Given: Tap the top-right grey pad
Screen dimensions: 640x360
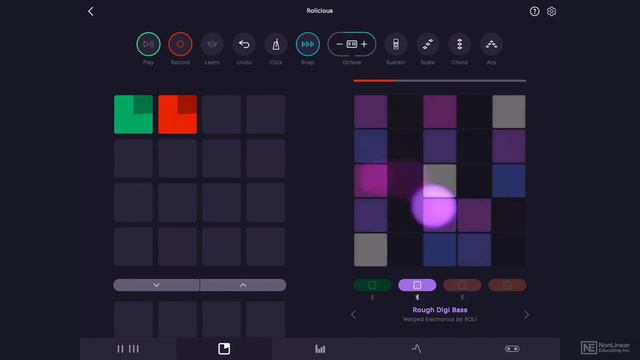Looking at the screenshot, I should click(x=509, y=111).
